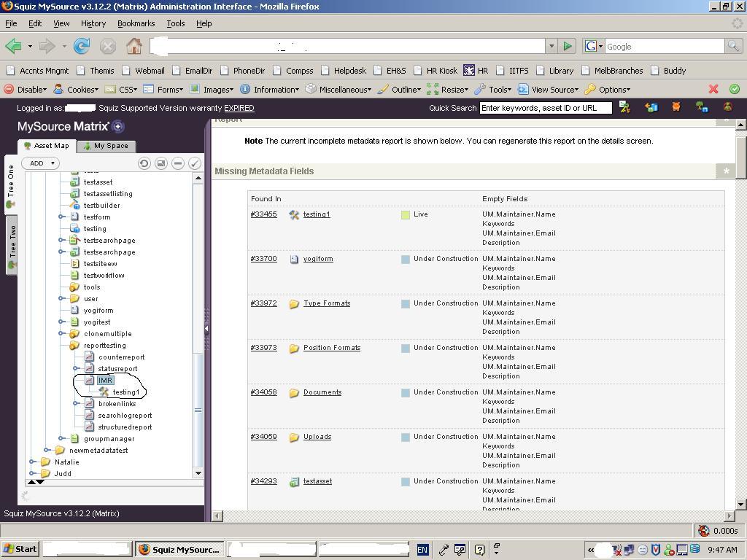Click the tree-with-blue-badge icon in the Matrix header

click(702, 107)
